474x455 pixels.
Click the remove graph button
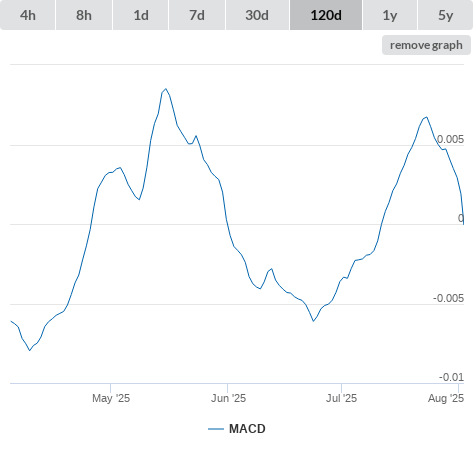(426, 45)
